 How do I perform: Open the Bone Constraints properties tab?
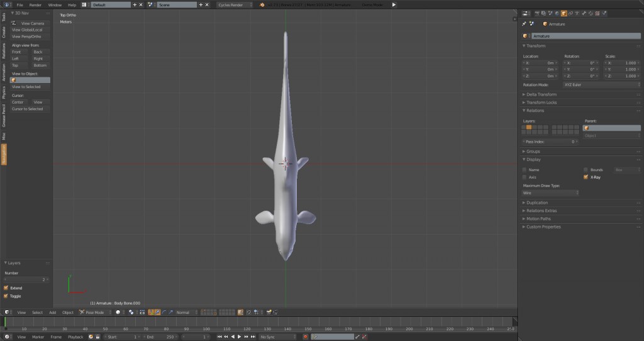[x=591, y=14]
